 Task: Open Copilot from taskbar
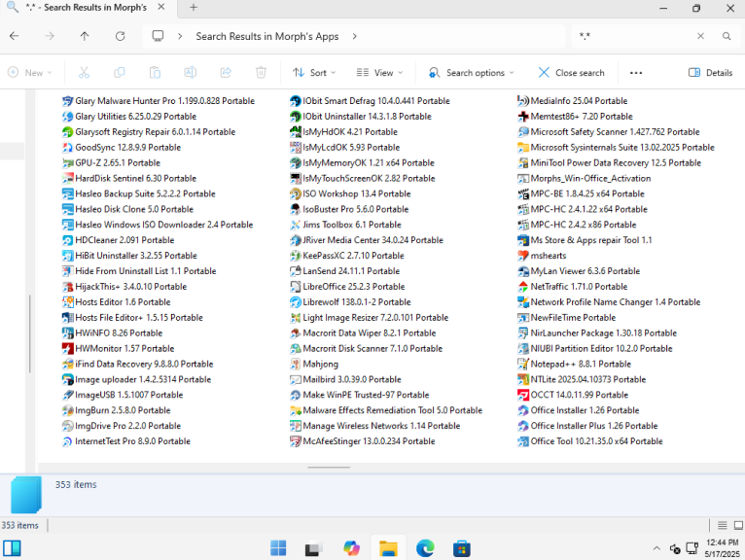(x=352, y=548)
